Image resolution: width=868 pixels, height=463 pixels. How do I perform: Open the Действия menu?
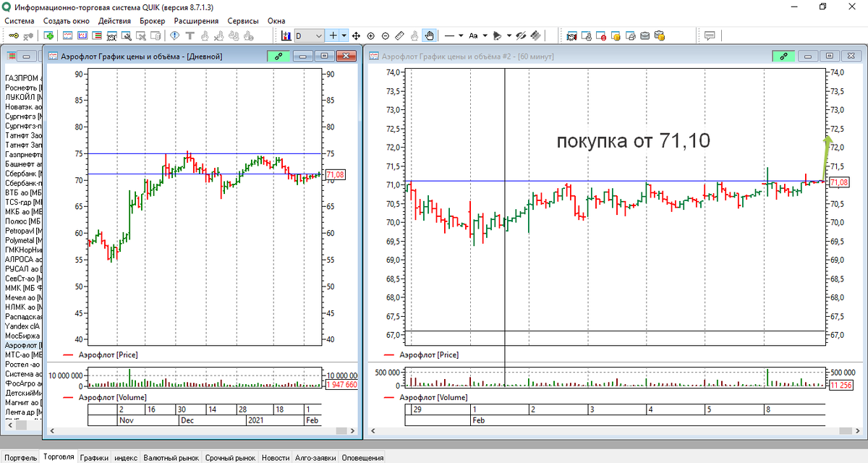click(x=114, y=21)
